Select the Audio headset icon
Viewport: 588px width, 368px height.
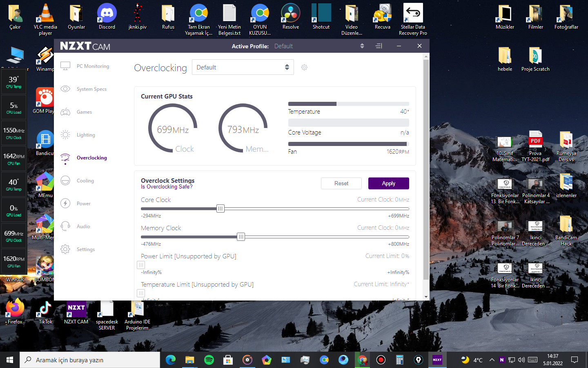[65, 226]
